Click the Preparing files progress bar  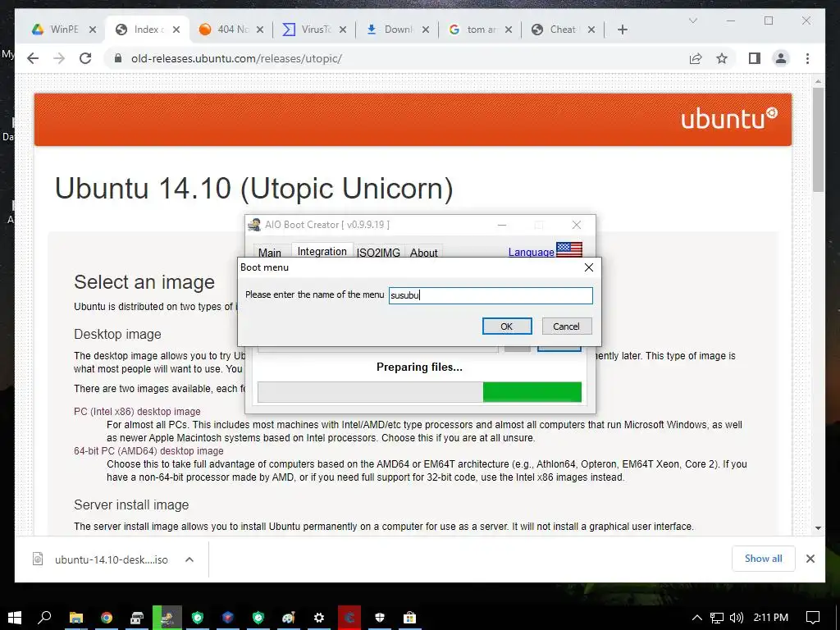coord(419,392)
